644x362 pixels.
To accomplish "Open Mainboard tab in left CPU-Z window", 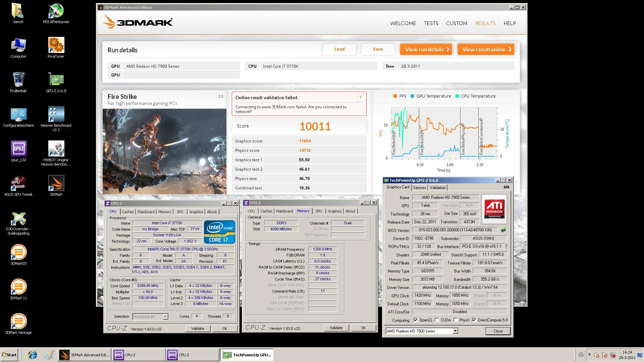I will 146,212.
